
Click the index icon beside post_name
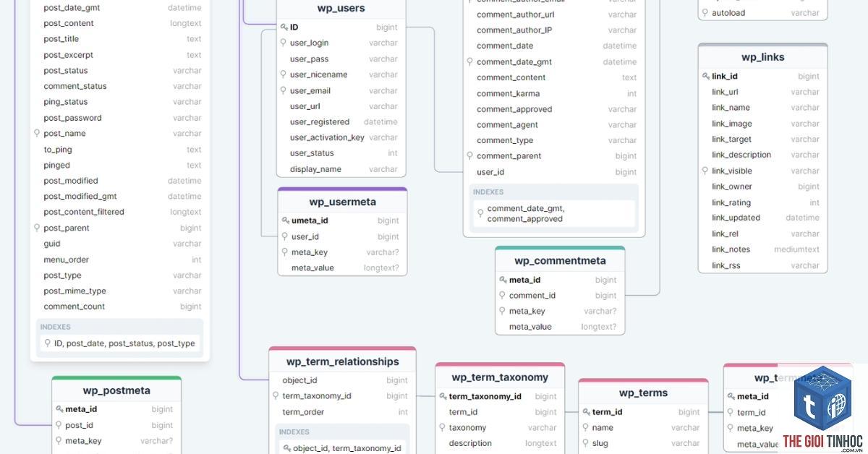(37, 133)
